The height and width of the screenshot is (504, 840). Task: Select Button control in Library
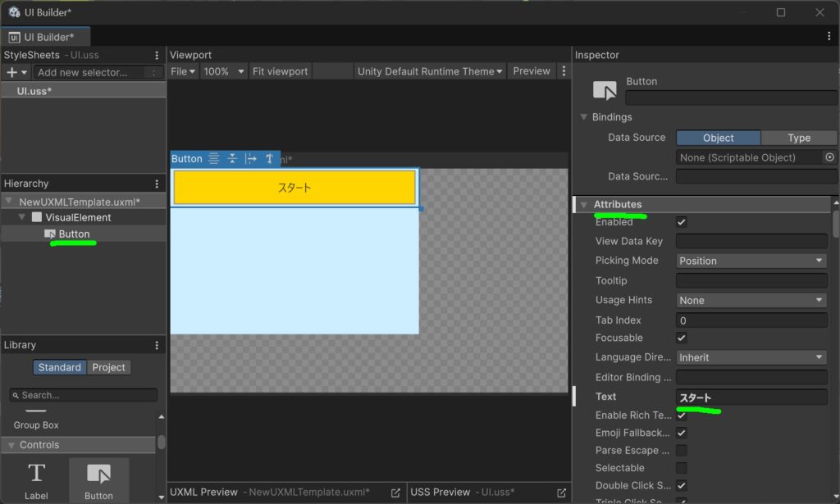[98, 480]
